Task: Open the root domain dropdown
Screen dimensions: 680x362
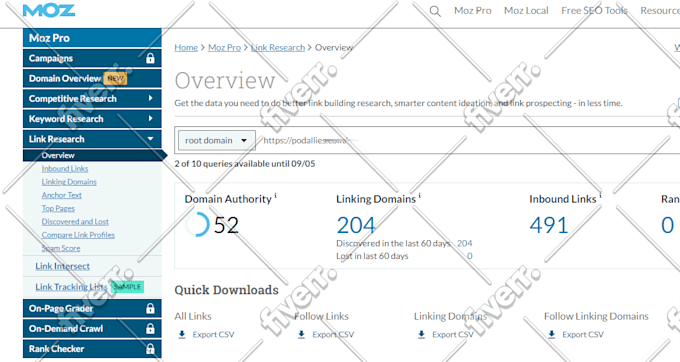Action: [216, 140]
